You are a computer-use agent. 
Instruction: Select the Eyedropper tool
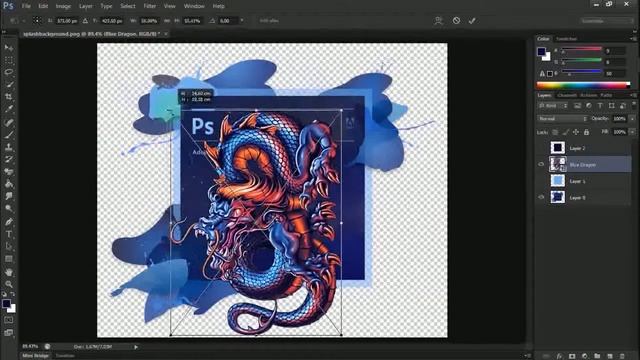pyautogui.click(x=9, y=109)
